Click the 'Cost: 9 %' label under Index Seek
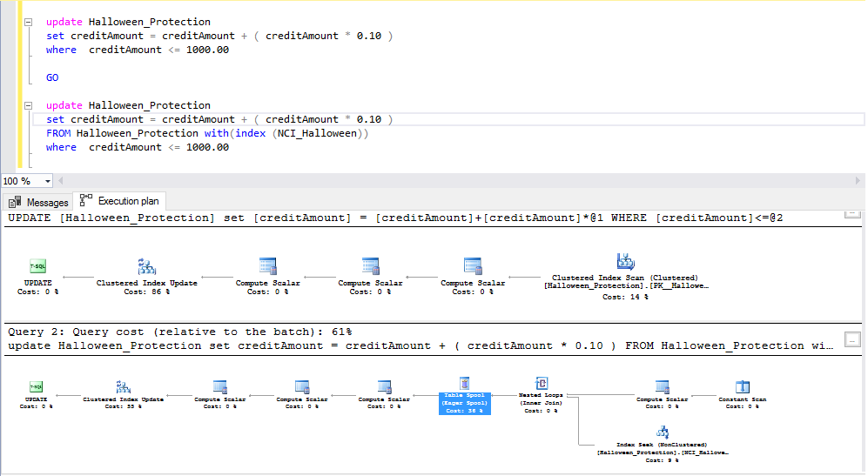The height and width of the screenshot is (476, 868). [662, 460]
